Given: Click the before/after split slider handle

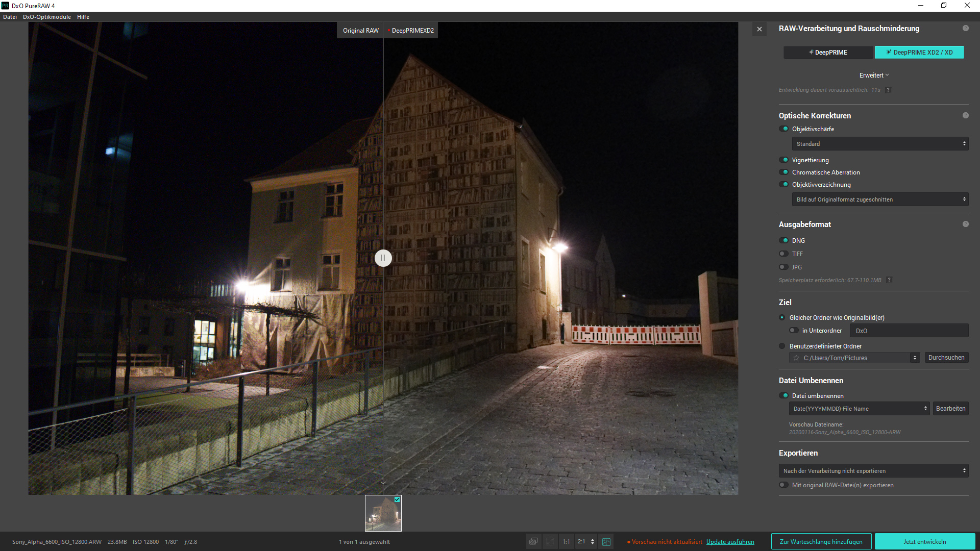Looking at the screenshot, I should (x=383, y=258).
